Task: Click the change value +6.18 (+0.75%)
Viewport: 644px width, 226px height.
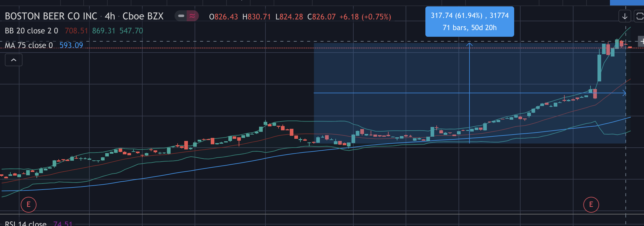Action: pos(365,17)
